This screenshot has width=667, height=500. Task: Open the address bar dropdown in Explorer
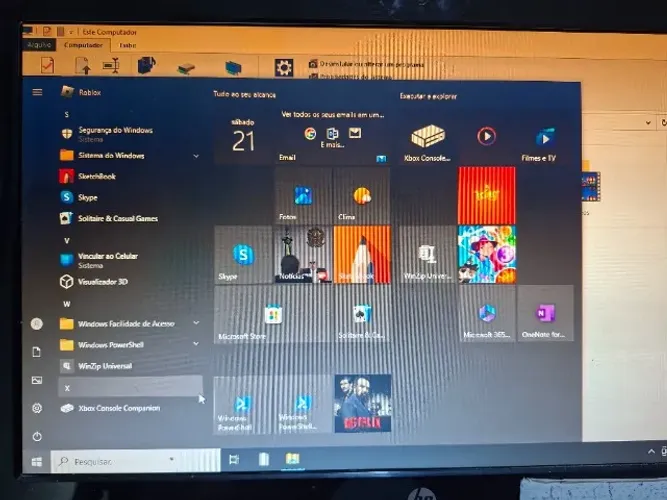tap(648, 123)
